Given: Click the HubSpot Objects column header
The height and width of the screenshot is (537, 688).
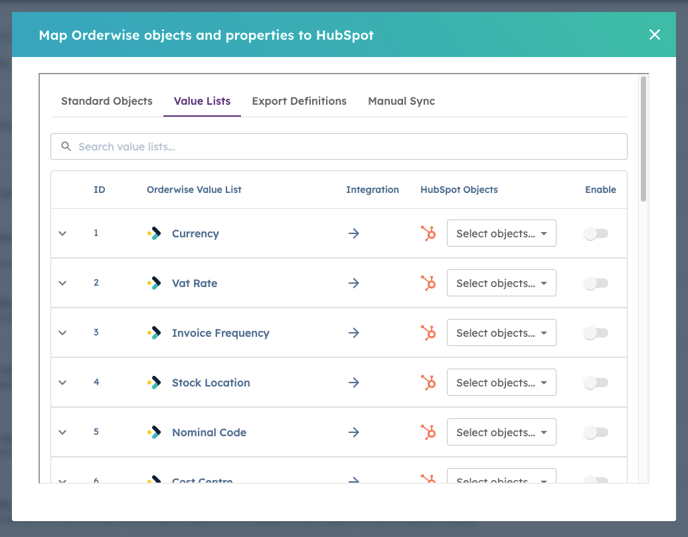Looking at the screenshot, I should pyautogui.click(x=459, y=190).
